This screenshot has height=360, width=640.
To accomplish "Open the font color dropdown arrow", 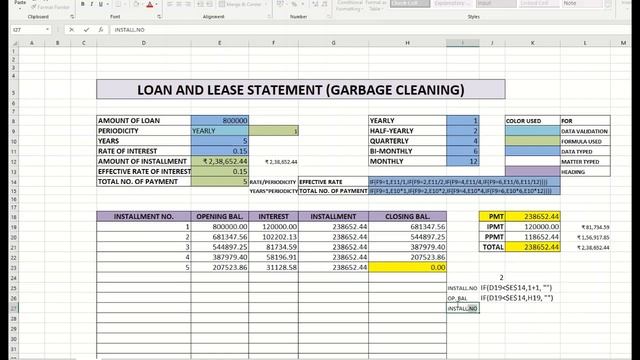I will coord(157,4).
